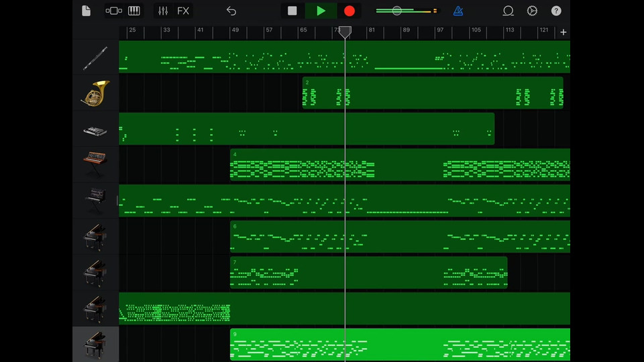Open the help overlay
The height and width of the screenshot is (362, 644).
tap(556, 11)
